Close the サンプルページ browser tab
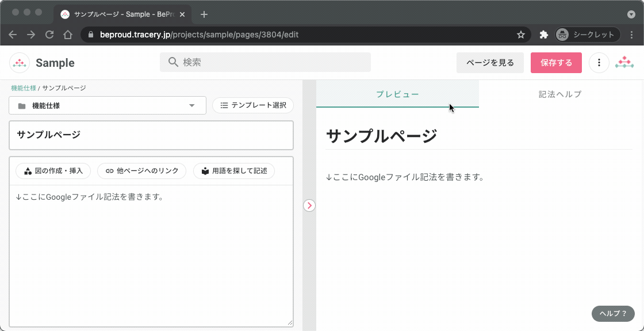The height and width of the screenshot is (331, 644). pos(182,14)
